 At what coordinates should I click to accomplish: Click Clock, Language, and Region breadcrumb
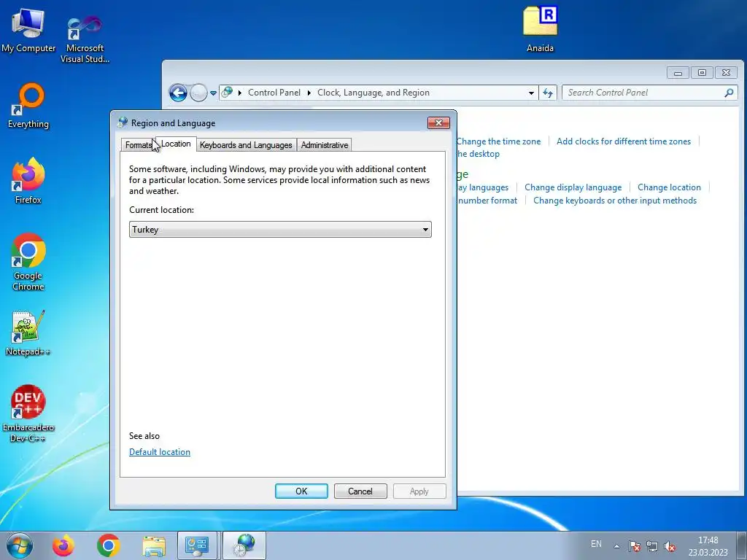click(x=373, y=93)
